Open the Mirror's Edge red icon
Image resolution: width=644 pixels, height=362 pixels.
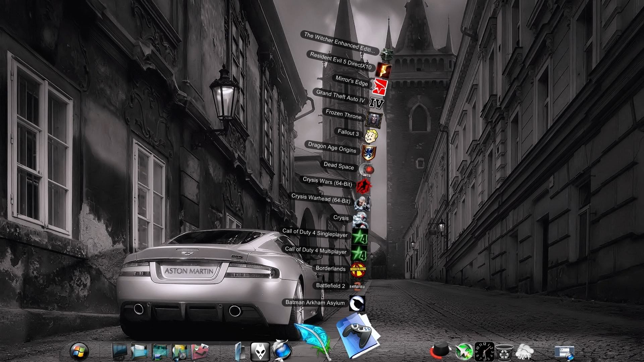point(380,87)
